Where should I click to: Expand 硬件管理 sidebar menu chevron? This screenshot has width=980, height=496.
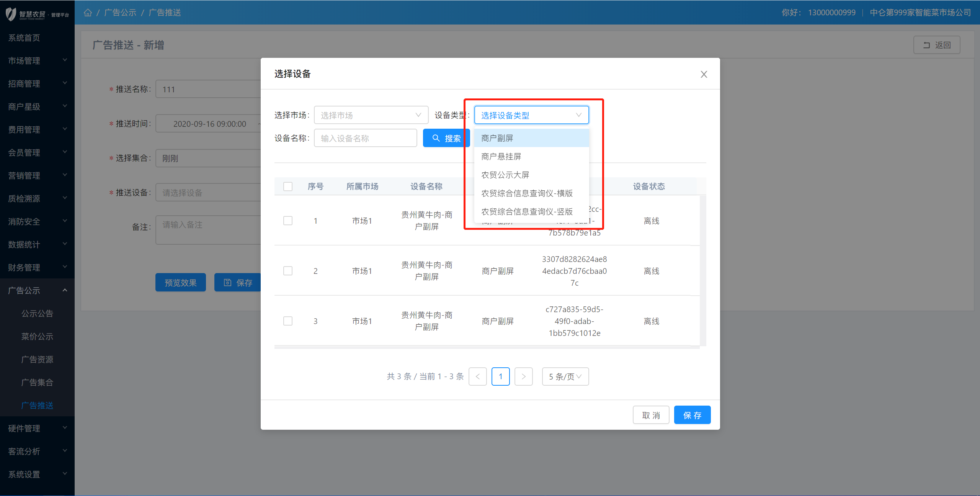65,428
